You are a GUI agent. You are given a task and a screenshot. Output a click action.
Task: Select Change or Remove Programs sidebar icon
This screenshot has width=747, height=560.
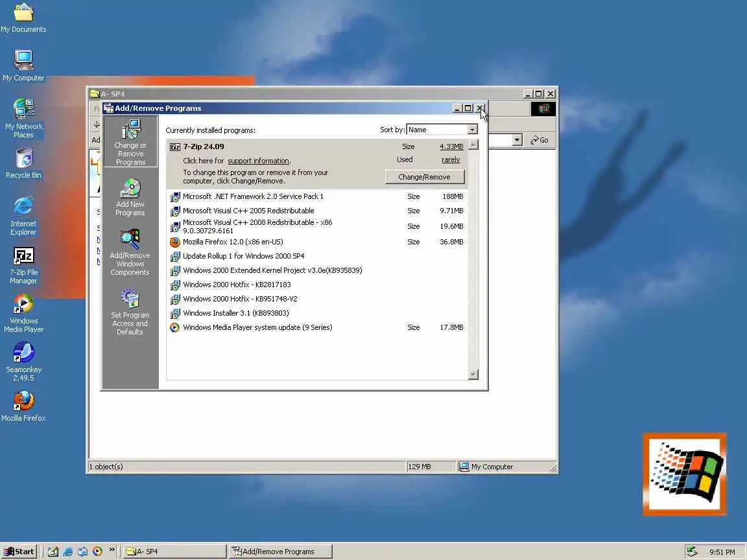coord(130,141)
